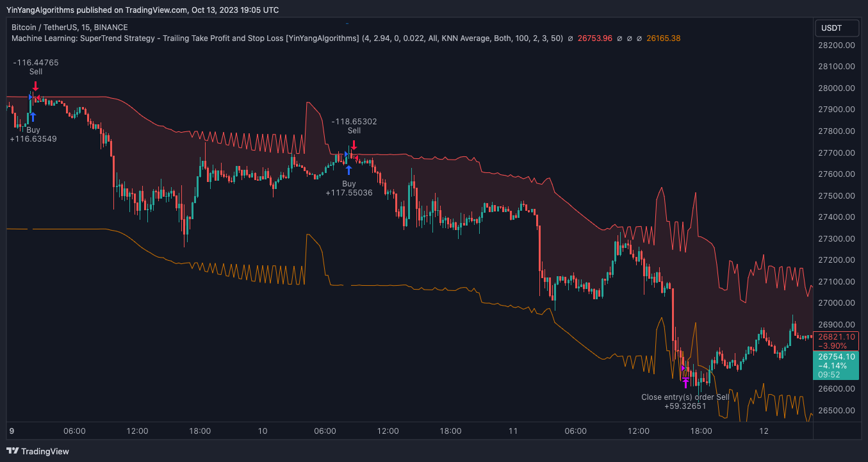This screenshot has width=868, height=462.
Task: Click the red indicator value 26753.96
Action: click(595, 38)
